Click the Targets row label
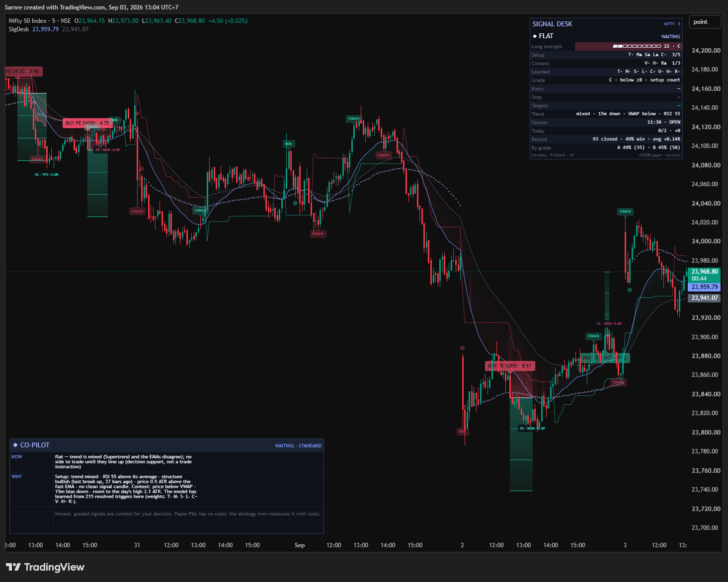728x582 pixels. tap(540, 106)
